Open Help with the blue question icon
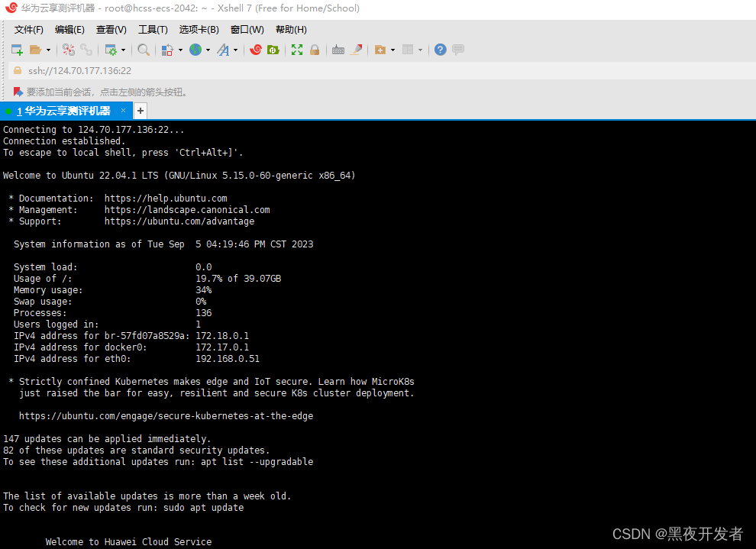 click(x=440, y=50)
